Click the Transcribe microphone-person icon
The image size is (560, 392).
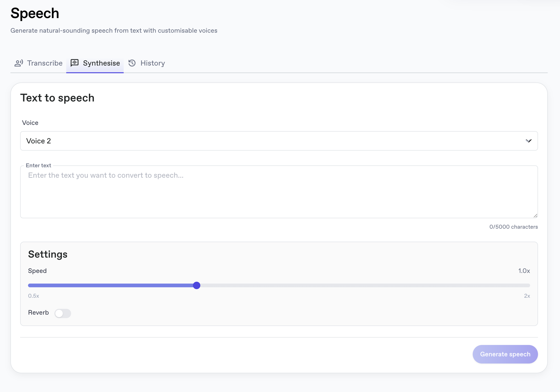point(19,63)
